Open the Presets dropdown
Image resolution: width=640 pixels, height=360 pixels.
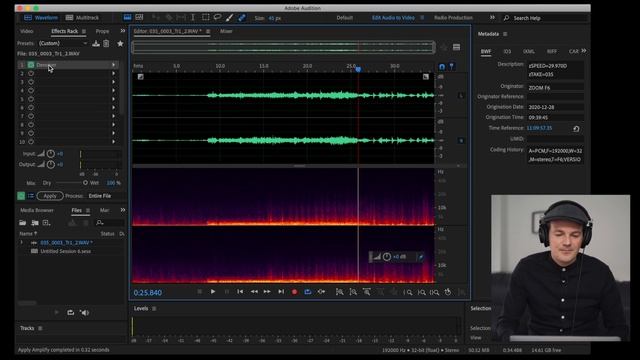tap(63, 43)
